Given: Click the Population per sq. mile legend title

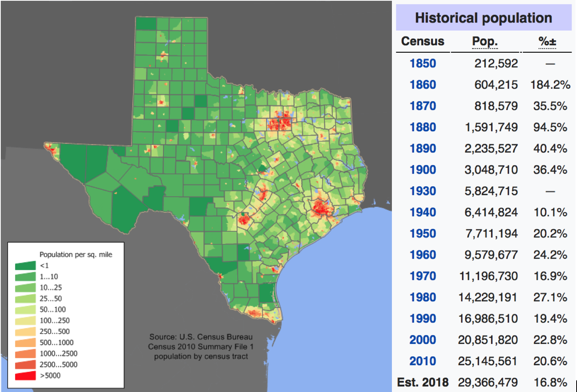Looking at the screenshot, I should [76, 254].
